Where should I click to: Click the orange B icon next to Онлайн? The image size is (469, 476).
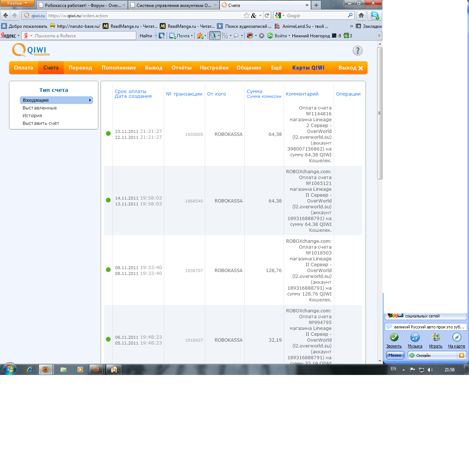click(461, 355)
